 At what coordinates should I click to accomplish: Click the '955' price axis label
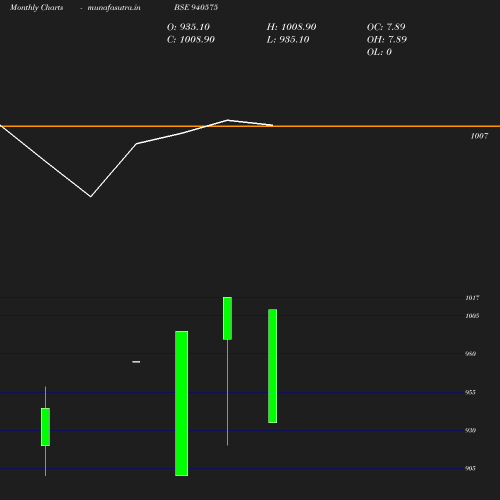[x=470, y=392]
